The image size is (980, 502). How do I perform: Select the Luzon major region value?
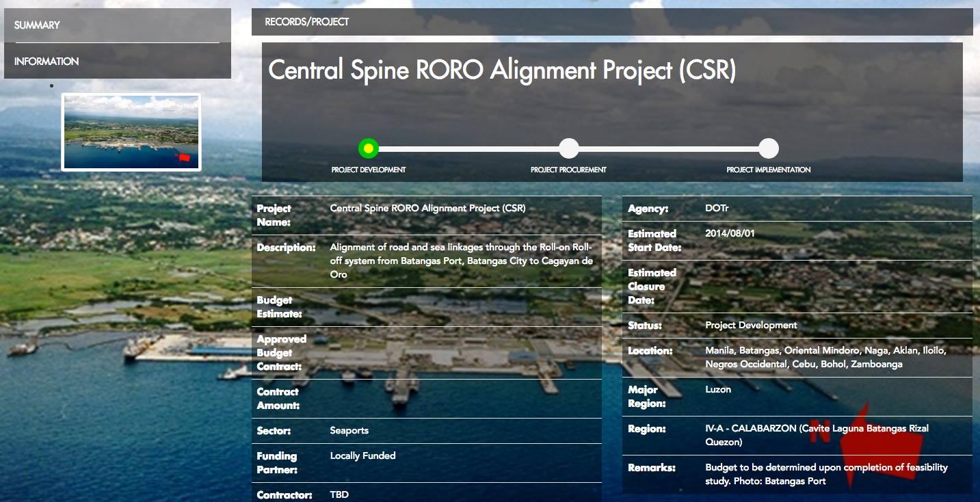(717, 389)
